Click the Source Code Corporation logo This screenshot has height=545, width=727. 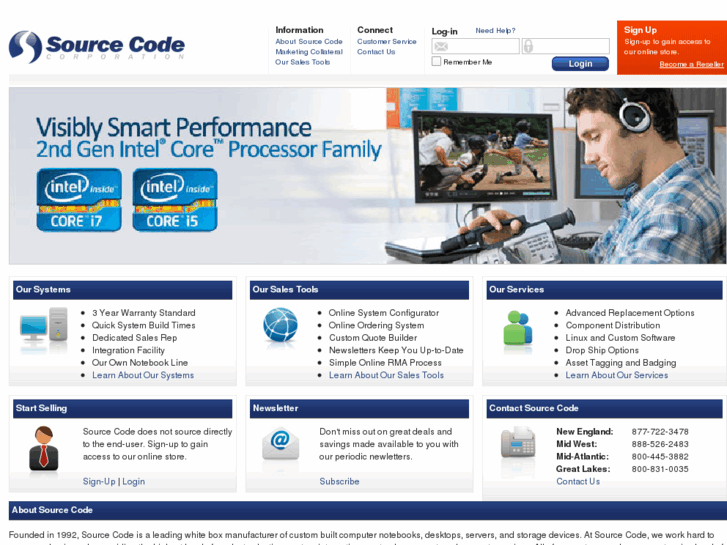[x=96, y=46]
